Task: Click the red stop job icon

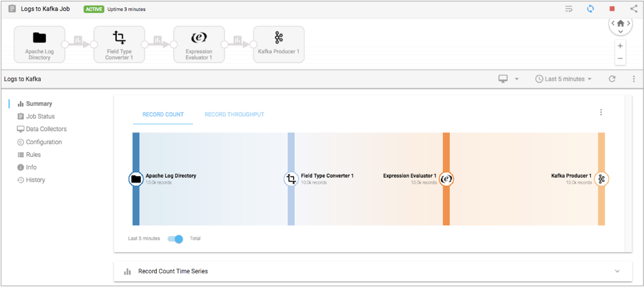Action: click(612, 9)
